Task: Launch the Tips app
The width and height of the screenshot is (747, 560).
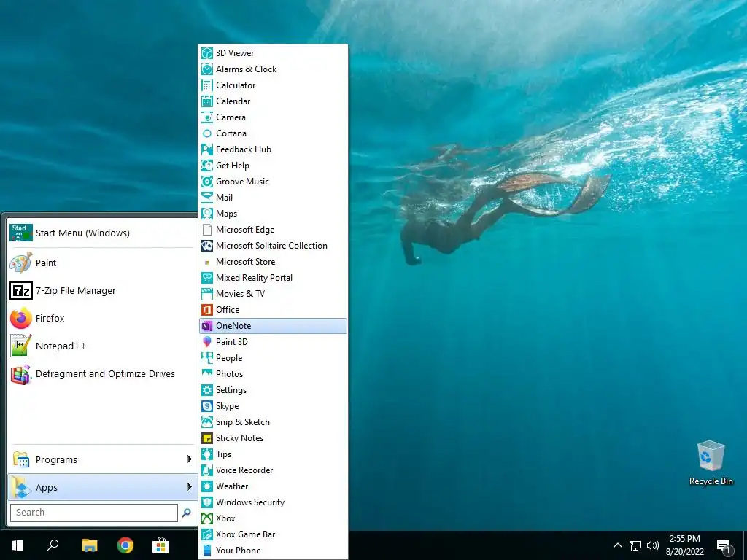Action: click(x=273, y=454)
